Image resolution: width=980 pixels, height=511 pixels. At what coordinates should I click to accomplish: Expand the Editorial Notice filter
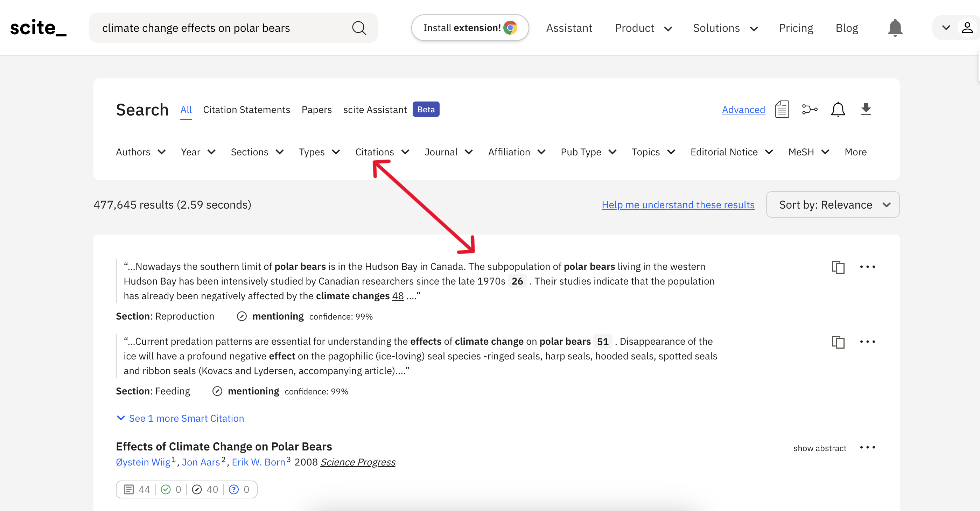tap(731, 152)
